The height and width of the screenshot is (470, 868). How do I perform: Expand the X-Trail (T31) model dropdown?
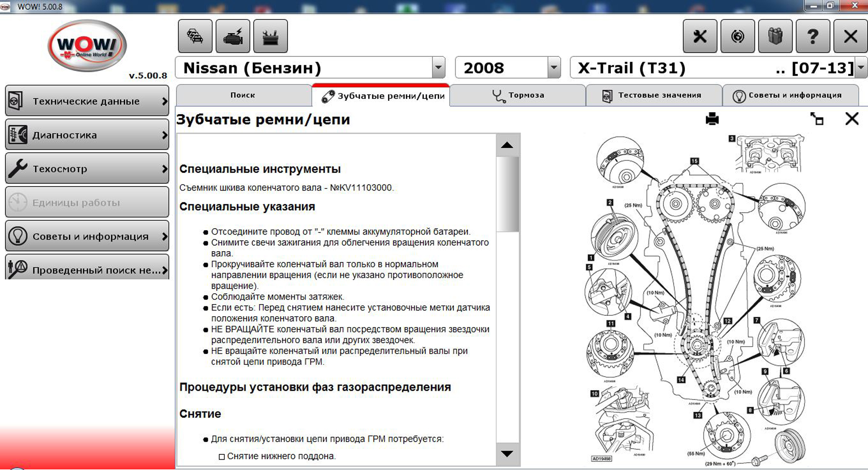pos(861,68)
